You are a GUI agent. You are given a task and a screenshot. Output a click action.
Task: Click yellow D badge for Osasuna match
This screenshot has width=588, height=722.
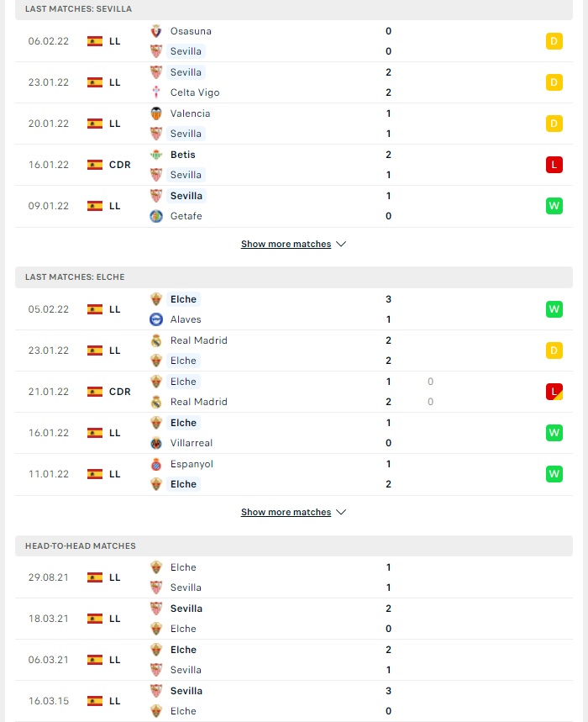pos(554,41)
